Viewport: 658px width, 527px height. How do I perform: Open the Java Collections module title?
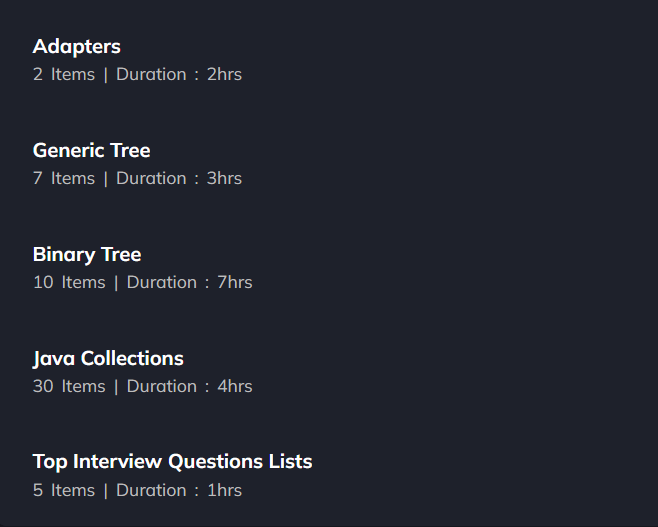point(108,359)
